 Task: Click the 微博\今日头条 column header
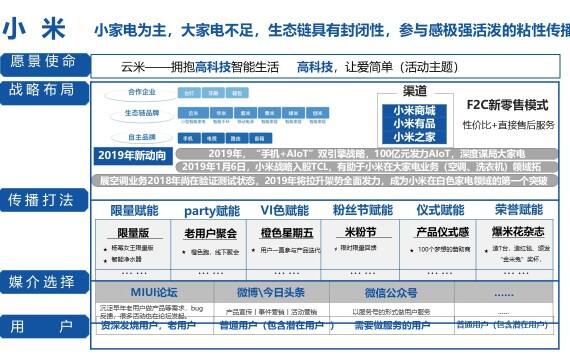271,293
